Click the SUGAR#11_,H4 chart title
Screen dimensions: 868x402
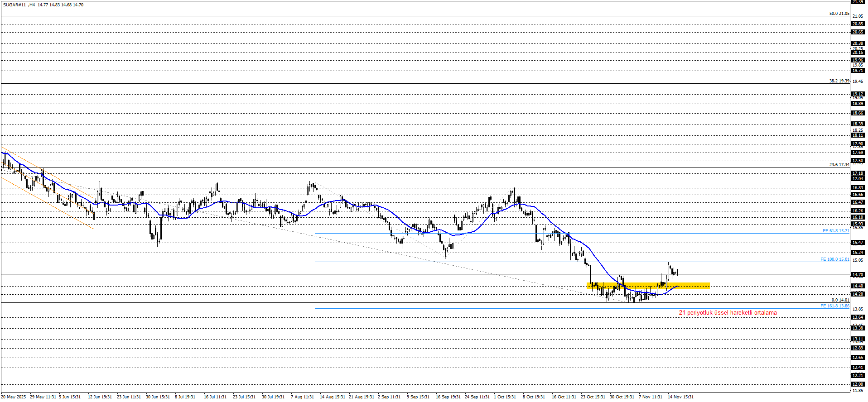[18, 5]
